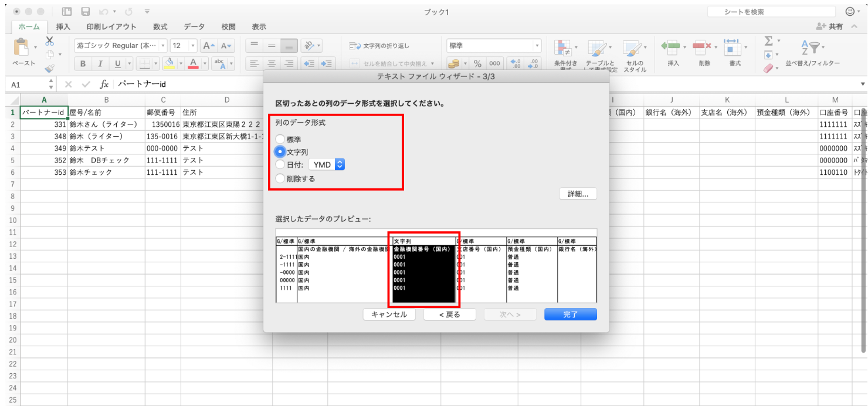
Task: Click the Decrease Indent icon
Action: [310, 64]
